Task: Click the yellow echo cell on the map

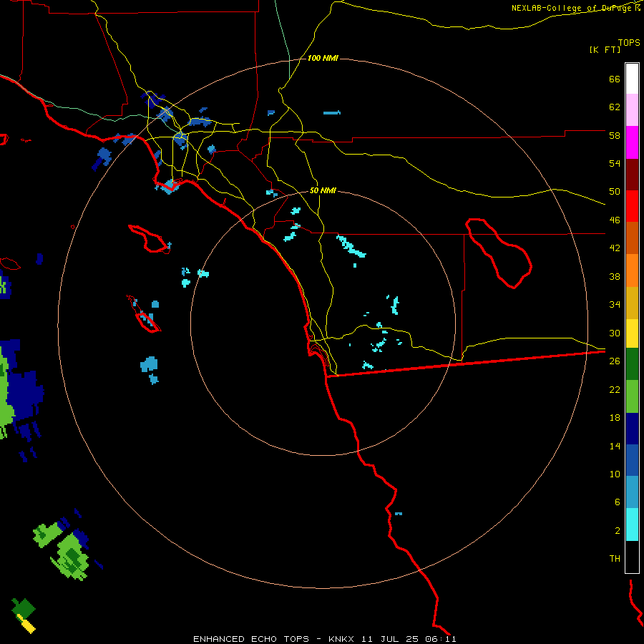Action: click(26, 624)
